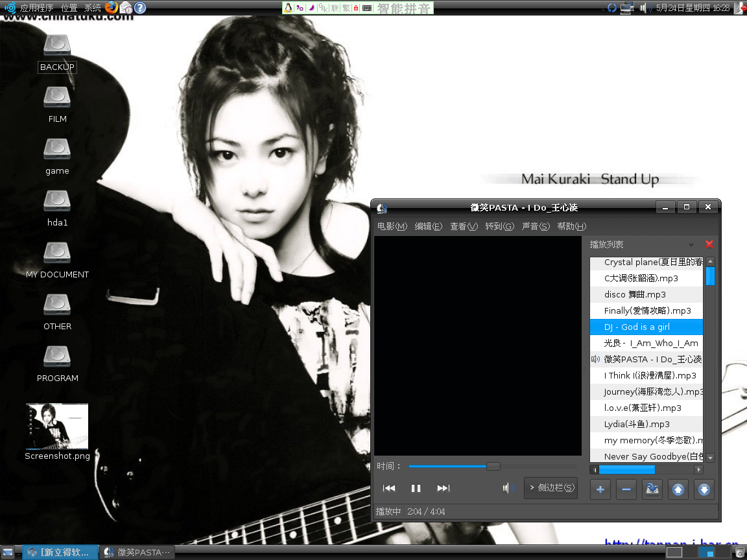Switch to the 新立得软… taskbar window
747x560 pixels.
pyautogui.click(x=60, y=552)
